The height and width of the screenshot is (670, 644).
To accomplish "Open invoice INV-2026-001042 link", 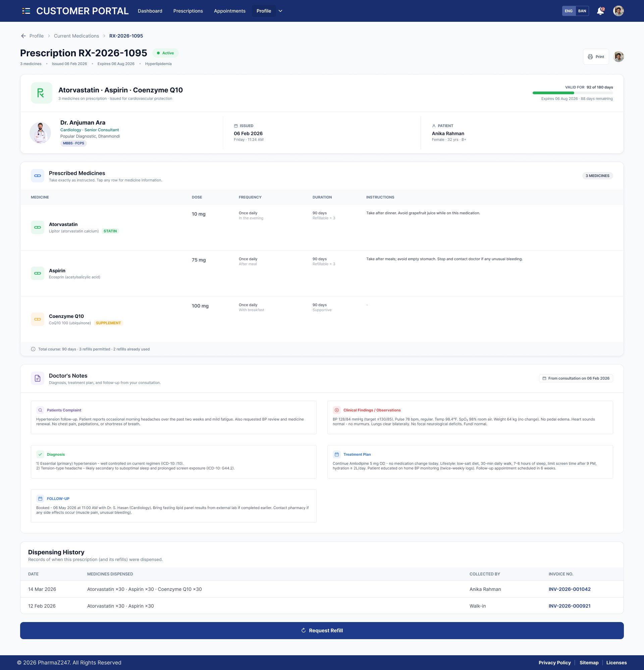I will (570, 589).
